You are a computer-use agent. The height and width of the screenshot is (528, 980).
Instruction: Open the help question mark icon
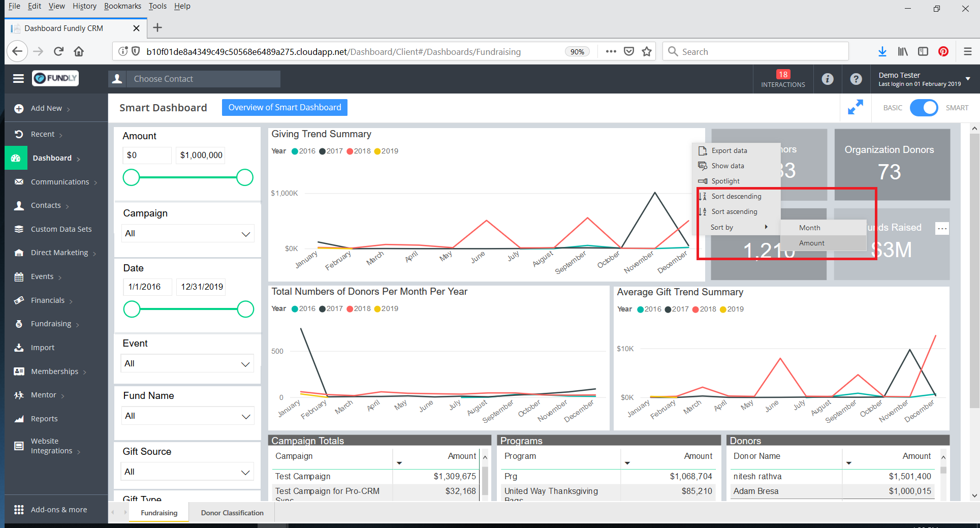[x=856, y=79]
